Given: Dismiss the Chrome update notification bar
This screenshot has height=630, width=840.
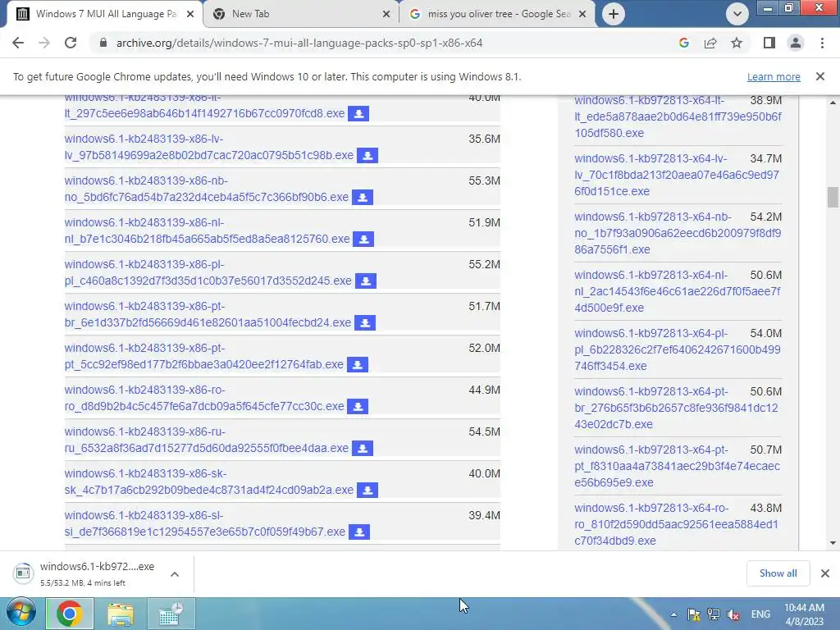Looking at the screenshot, I should 820,76.
